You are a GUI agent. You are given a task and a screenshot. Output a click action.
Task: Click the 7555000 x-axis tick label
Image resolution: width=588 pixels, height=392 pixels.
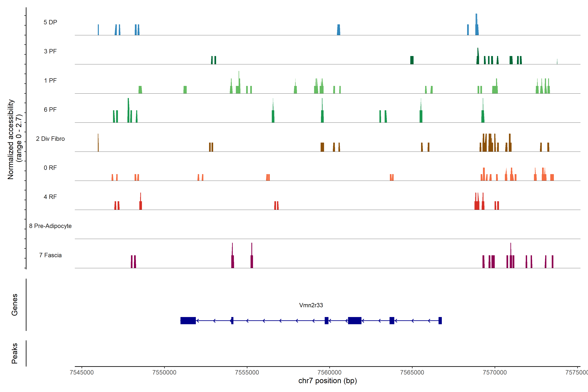pyautogui.click(x=247, y=372)
